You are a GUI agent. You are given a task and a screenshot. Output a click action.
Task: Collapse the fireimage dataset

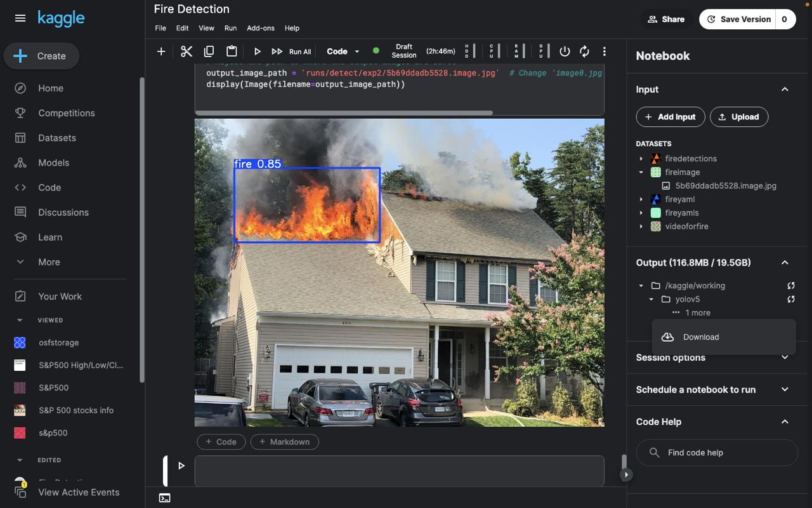coord(641,172)
